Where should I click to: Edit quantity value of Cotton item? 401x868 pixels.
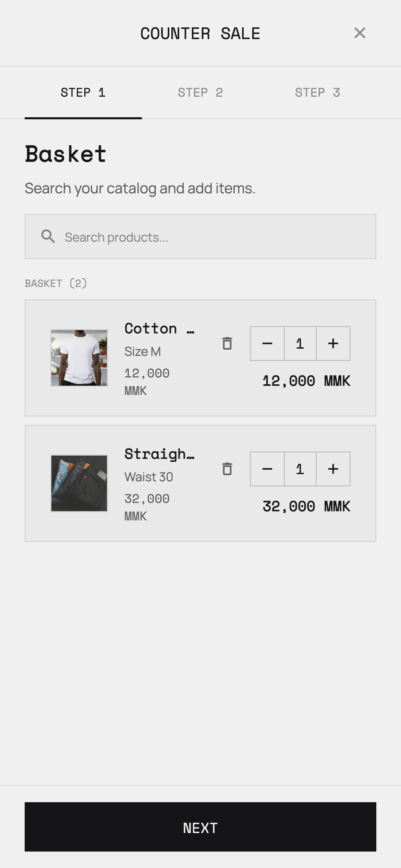pyautogui.click(x=300, y=343)
